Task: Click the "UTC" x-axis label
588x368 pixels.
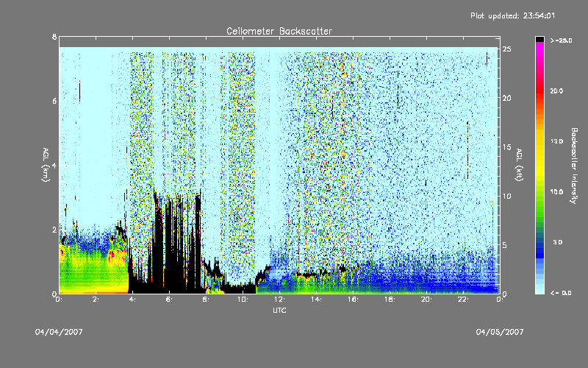Action: click(x=279, y=310)
